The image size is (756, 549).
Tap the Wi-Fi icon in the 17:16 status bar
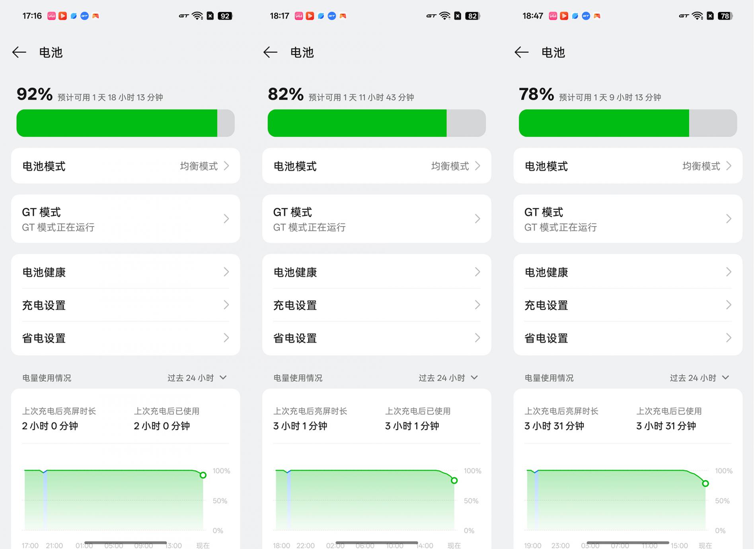197,16
